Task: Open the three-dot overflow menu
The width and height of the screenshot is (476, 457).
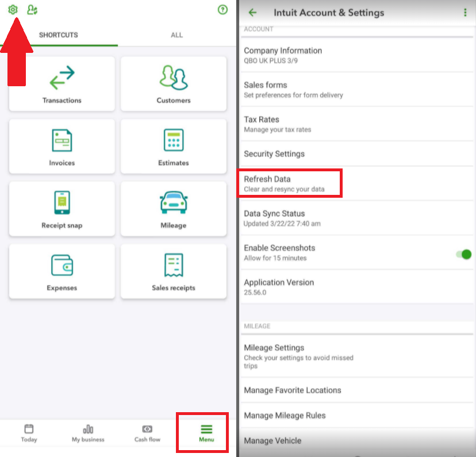Action: point(465,13)
